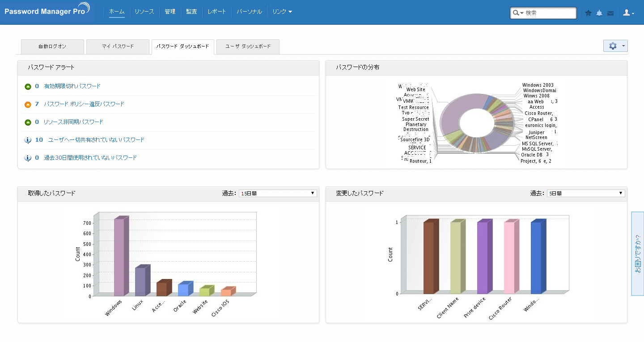Open the 過去30日間使用されていないパスワード link
This screenshot has height=342, width=644.
[x=90, y=158]
